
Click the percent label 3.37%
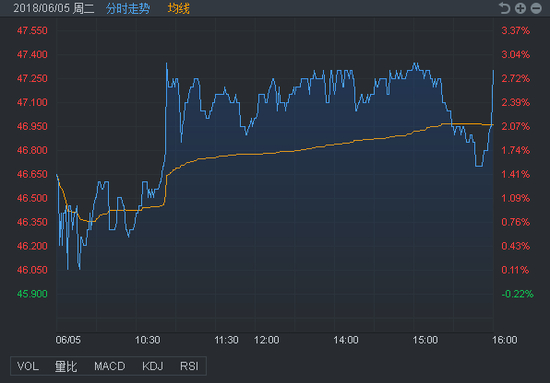coord(515,31)
